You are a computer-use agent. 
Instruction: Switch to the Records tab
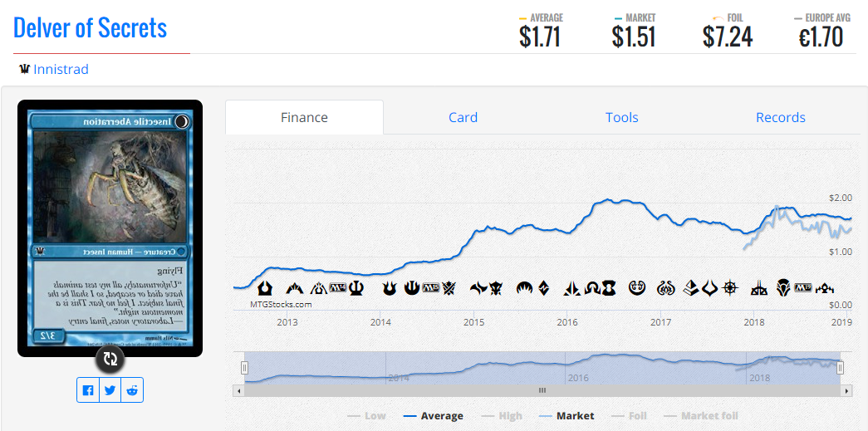(x=781, y=117)
